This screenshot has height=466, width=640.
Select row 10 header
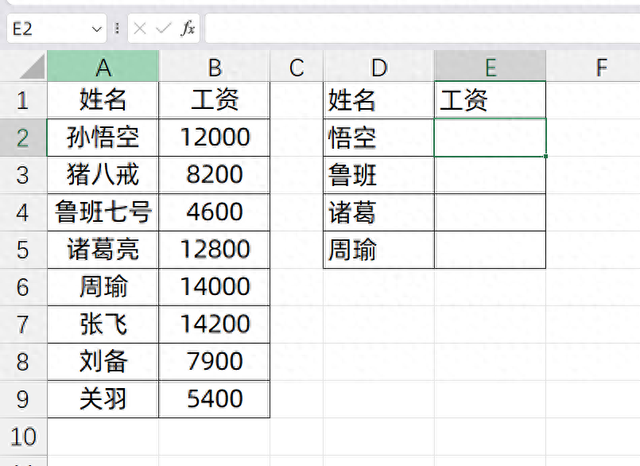tap(23, 437)
